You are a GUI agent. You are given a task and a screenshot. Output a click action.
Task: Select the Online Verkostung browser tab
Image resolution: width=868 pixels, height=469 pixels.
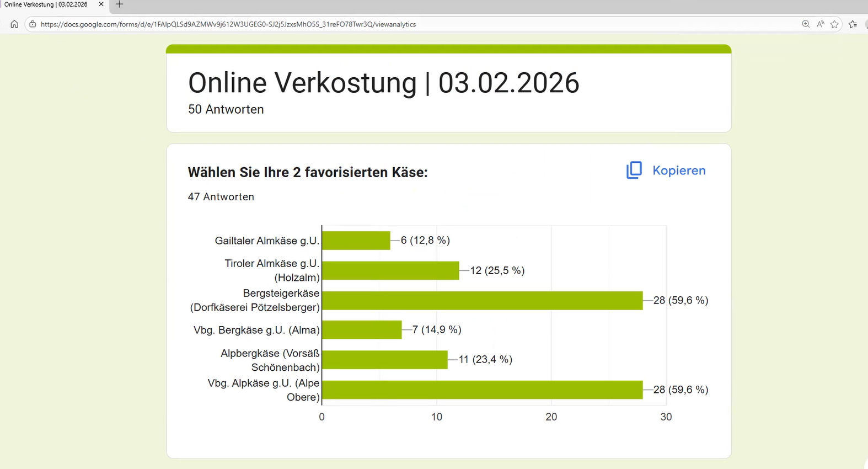47,4
